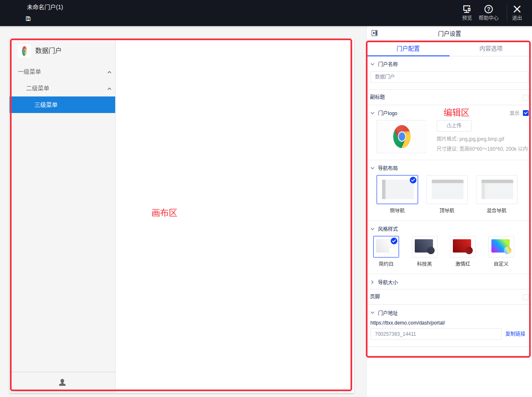Choose the passion red (激情红) style swatch

463,247
